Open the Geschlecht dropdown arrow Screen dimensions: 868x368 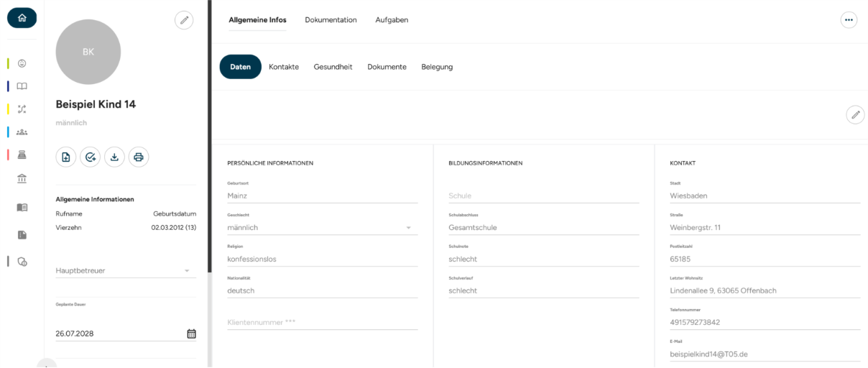coord(409,228)
